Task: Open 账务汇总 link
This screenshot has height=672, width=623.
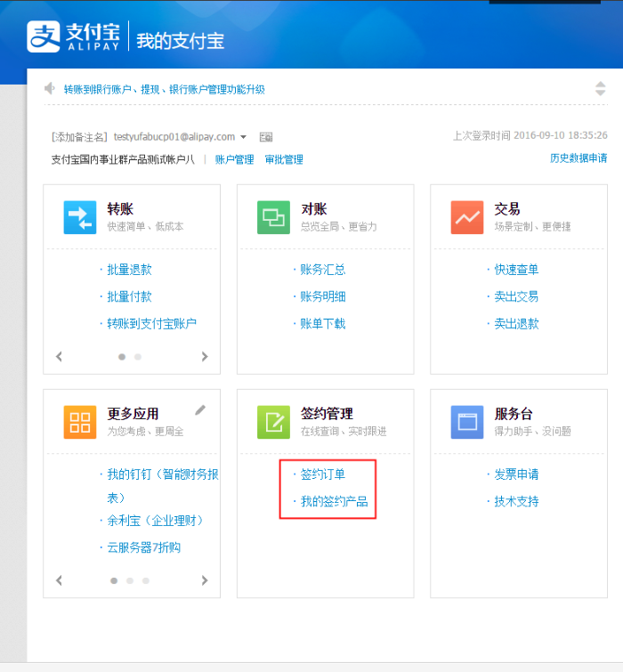Action: 323,270
